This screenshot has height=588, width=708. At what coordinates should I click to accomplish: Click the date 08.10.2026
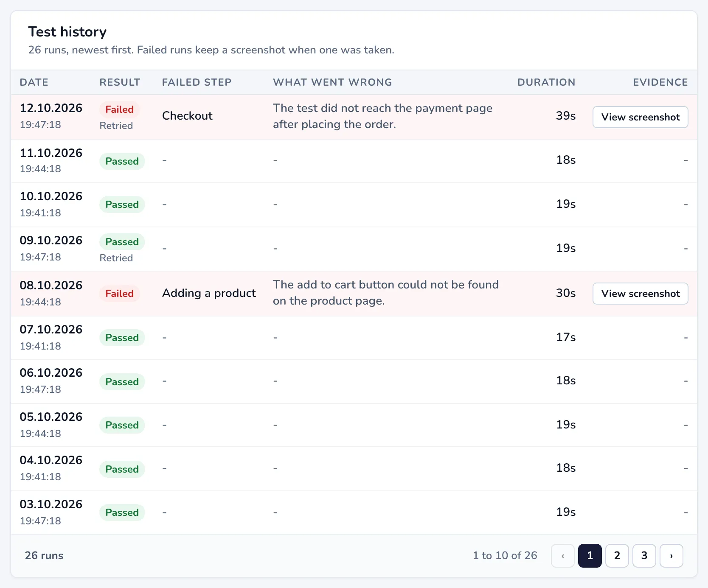coord(51,286)
